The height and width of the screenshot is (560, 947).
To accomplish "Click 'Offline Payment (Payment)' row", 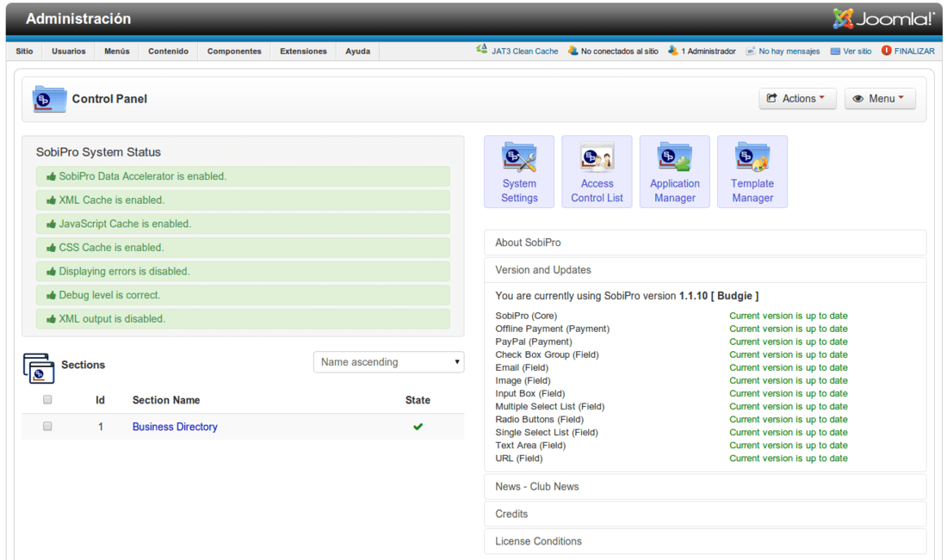I will coord(552,329).
